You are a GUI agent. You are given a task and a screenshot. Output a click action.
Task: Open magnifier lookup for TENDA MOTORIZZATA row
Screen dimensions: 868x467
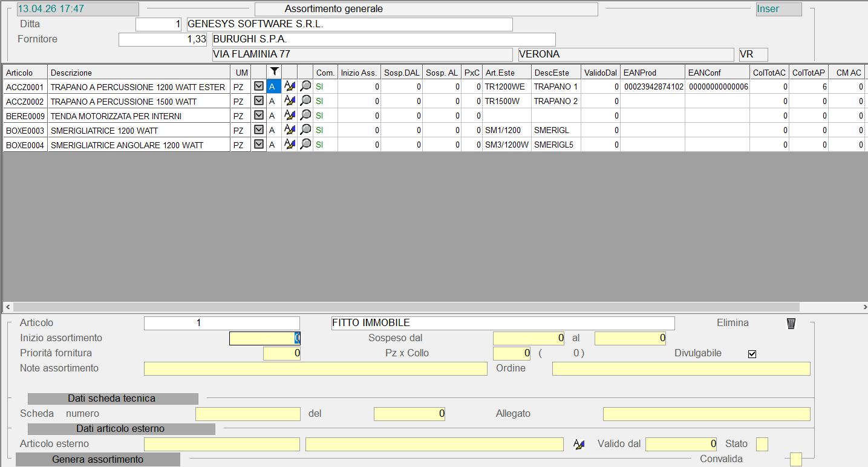coord(305,116)
